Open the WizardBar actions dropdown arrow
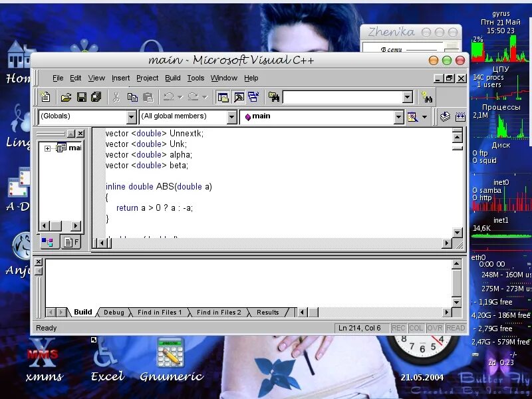 (424, 117)
